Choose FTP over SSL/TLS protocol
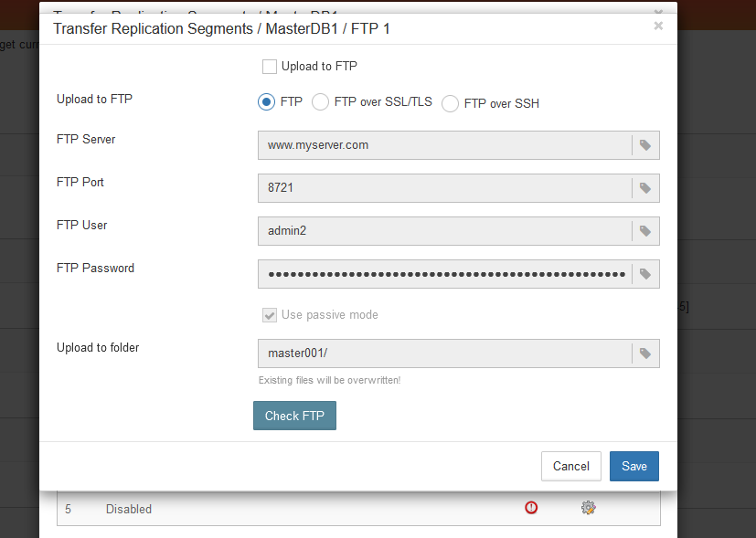 (320, 102)
